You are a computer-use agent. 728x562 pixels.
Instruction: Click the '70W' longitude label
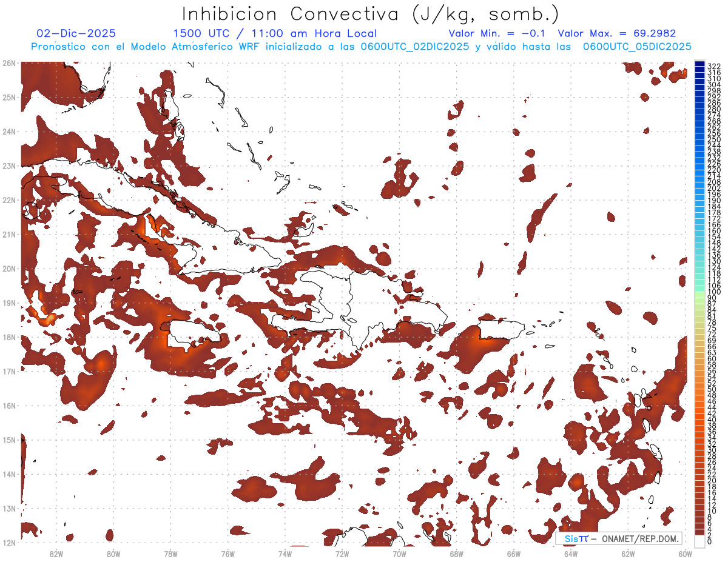pos(399,553)
